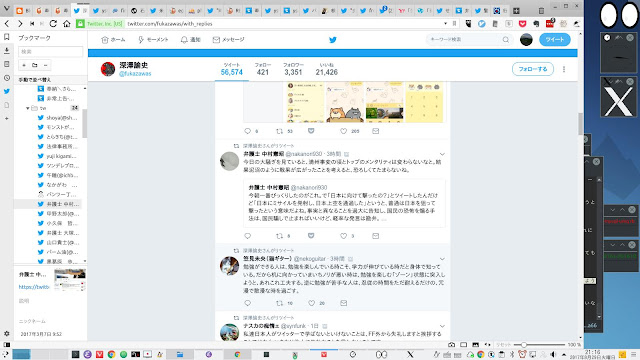The height and width of the screenshot is (360, 640).
Task: Collapse the 'tw' bookmark folder
Action: point(27,108)
